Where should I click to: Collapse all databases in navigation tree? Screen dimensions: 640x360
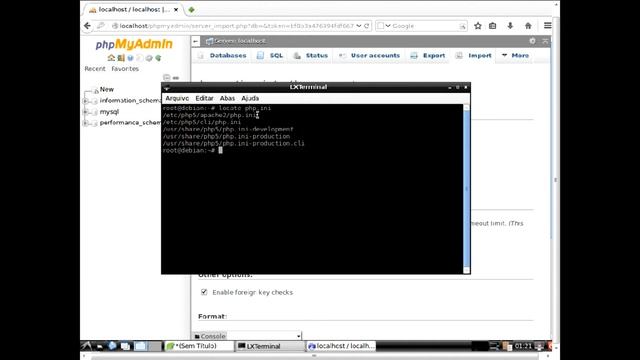pyautogui.click(x=166, y=78)
